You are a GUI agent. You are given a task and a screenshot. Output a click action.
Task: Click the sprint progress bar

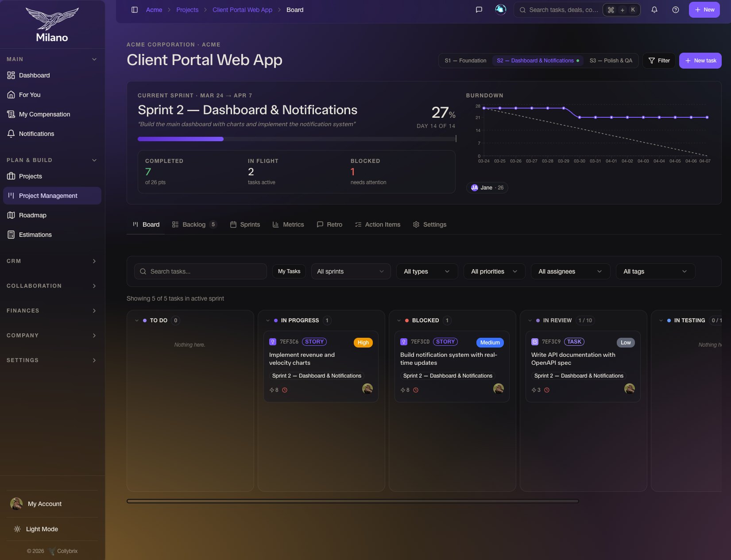(x=297, y=139)
